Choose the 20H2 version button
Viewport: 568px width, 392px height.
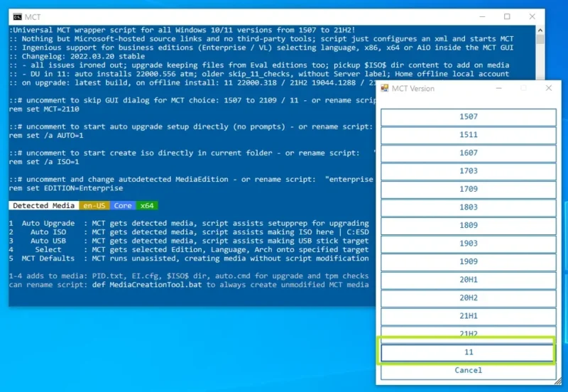pos(468,298)
